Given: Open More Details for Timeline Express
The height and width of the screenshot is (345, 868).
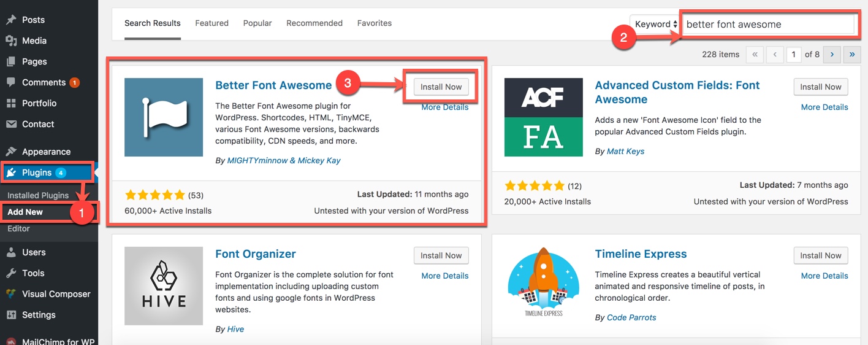Looking at the screenshot, I should point(824,276).
